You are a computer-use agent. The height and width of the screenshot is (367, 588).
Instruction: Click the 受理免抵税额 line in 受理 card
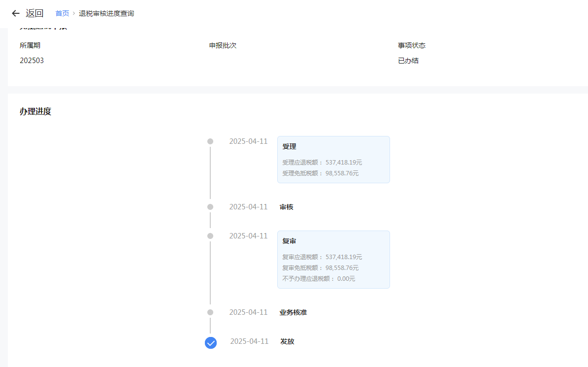(320, 173)
